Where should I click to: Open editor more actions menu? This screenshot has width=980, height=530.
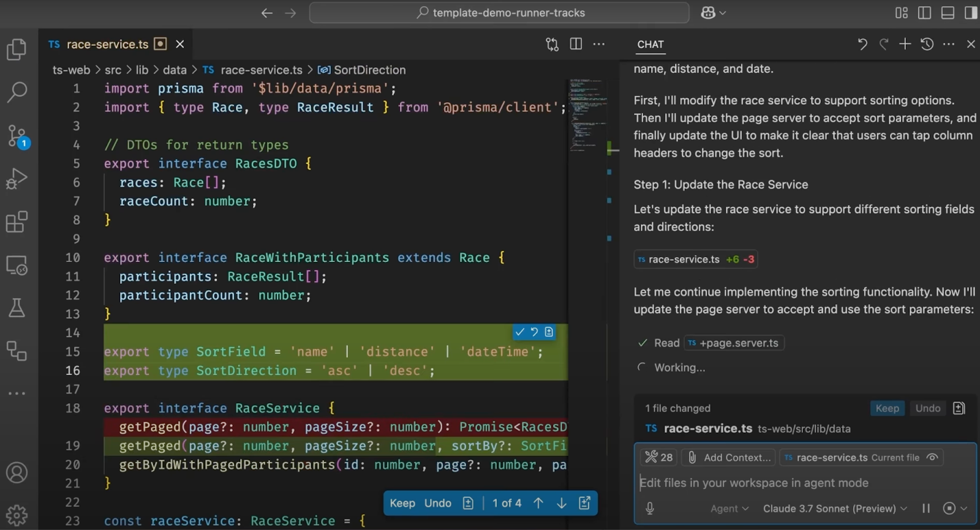pos(599,44)
